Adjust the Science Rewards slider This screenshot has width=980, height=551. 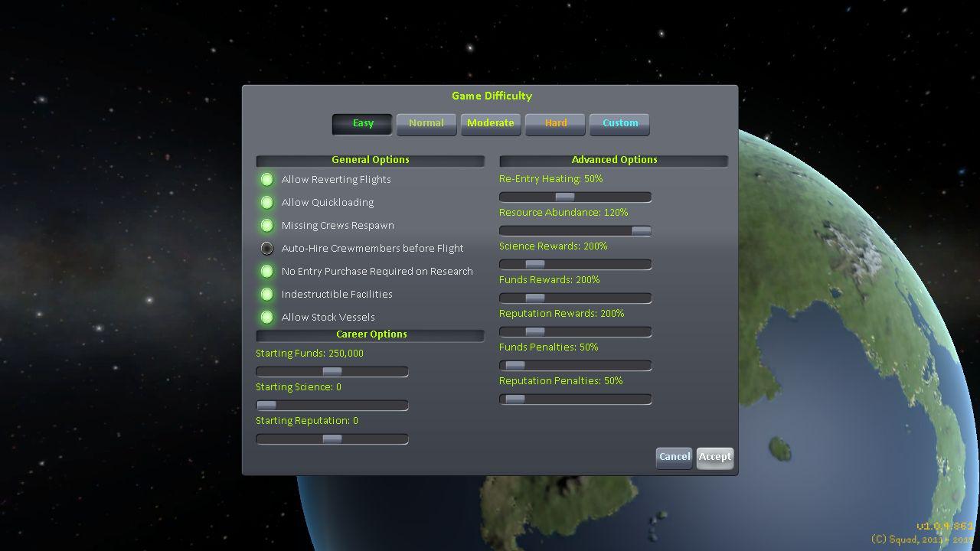pos(576,264)
